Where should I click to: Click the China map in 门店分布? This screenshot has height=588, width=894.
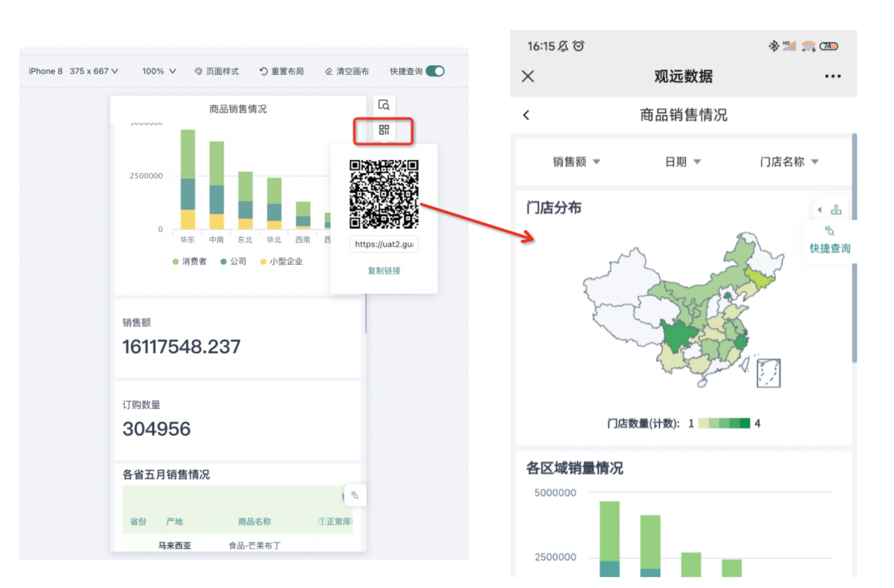click(684, 310)
